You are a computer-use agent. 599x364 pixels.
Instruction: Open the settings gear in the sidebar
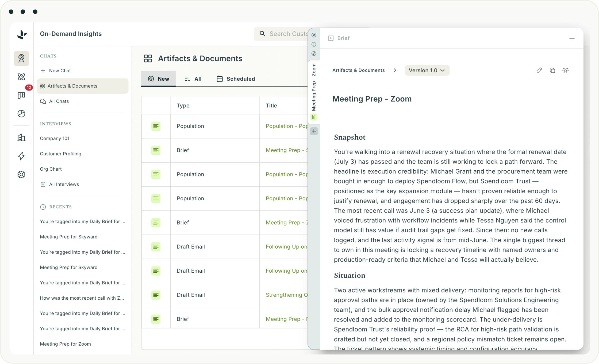(21, 174)
